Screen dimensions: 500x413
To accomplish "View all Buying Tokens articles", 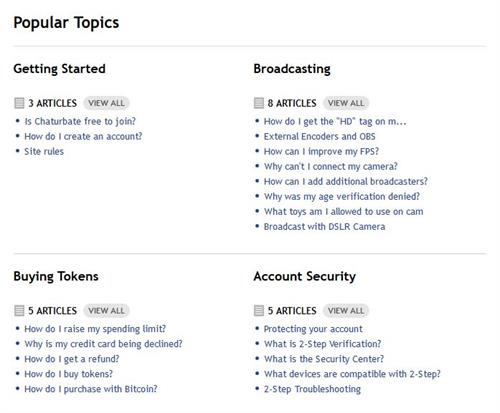I will point(106,311).
